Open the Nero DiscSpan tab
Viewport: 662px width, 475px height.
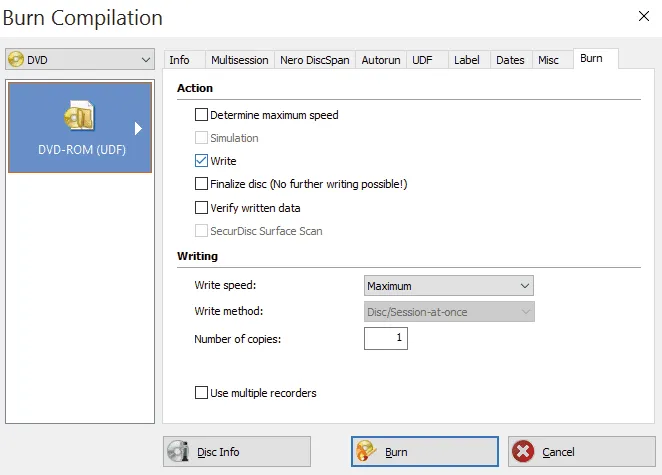(x=315, y=60)
